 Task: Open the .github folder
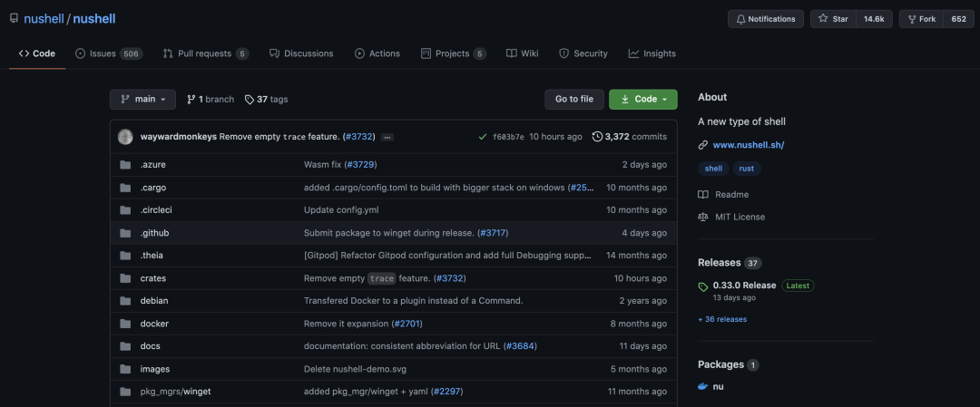[154, 233]
